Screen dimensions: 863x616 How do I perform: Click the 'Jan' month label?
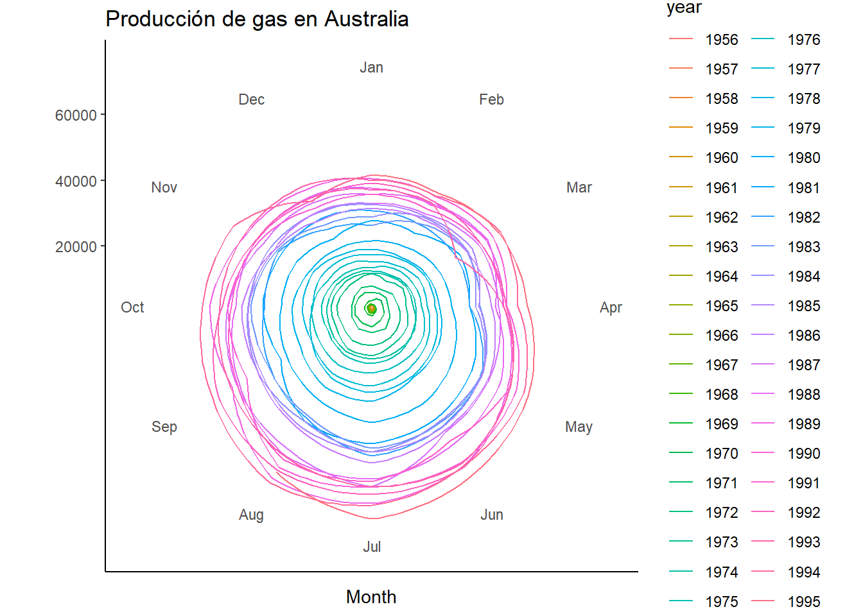click(x=371, y=67)
